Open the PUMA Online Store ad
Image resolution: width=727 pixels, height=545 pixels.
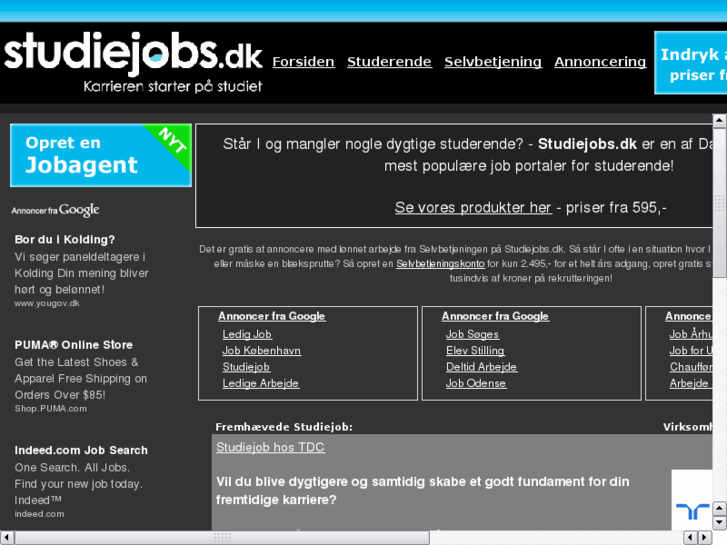73,345
